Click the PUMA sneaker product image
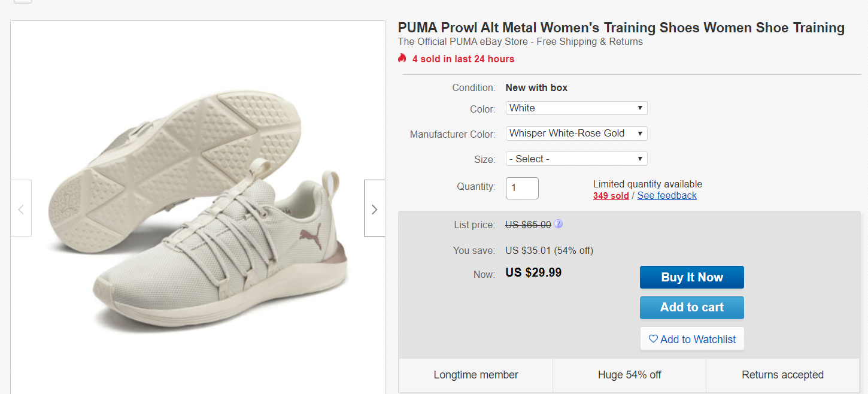This screenshot has width=868, height=394. (198, 210)
